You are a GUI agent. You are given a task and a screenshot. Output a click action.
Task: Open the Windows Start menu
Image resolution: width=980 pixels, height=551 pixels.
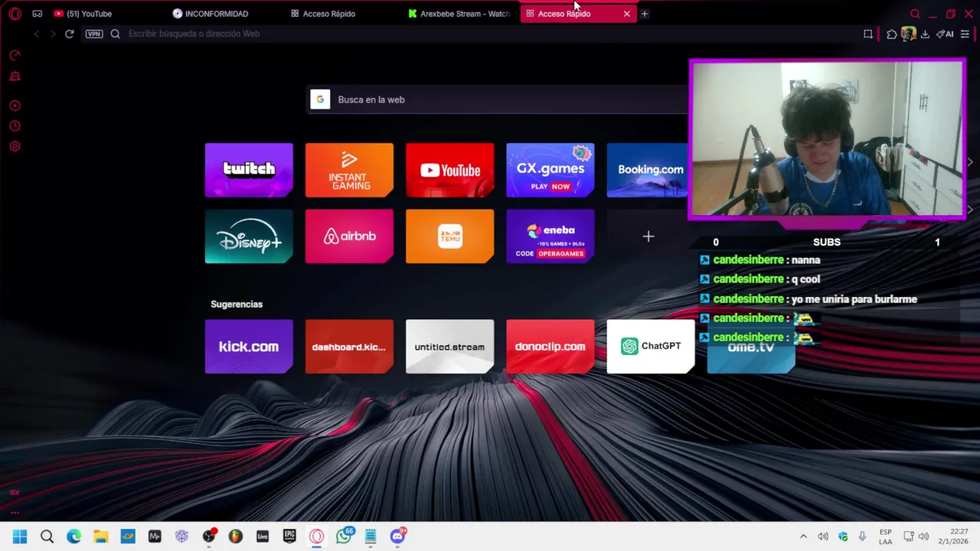[x=20, y=536]
